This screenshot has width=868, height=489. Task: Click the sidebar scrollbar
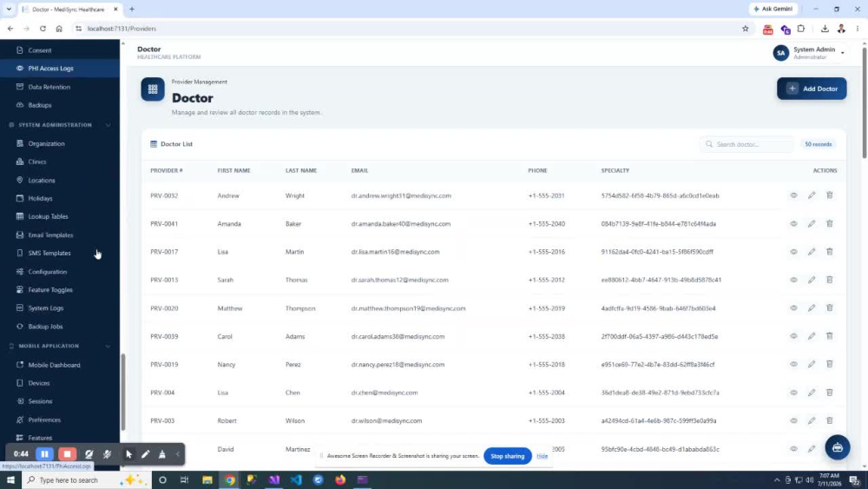[123, 392]
